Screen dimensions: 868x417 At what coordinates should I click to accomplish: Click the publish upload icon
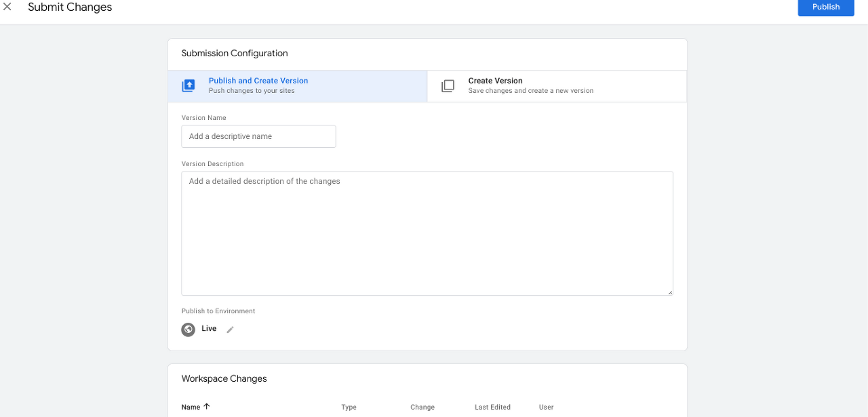coord(189,86)
